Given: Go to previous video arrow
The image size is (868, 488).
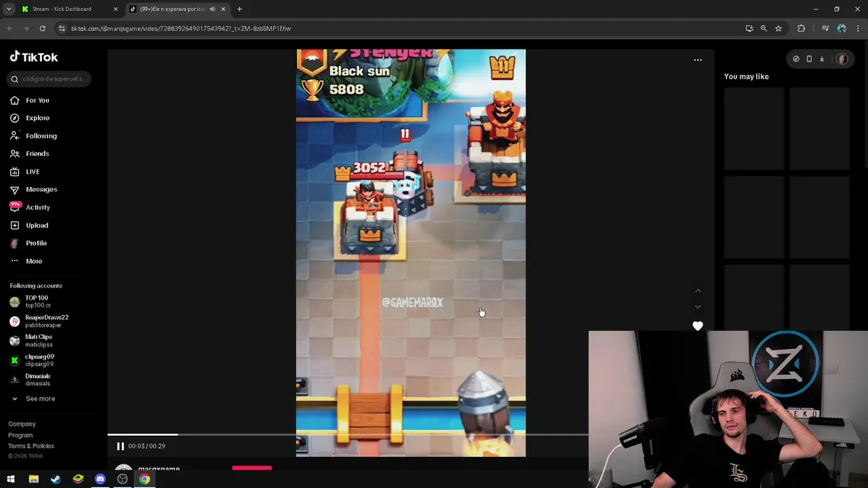Looking at the screenshot, I should 698,291.
